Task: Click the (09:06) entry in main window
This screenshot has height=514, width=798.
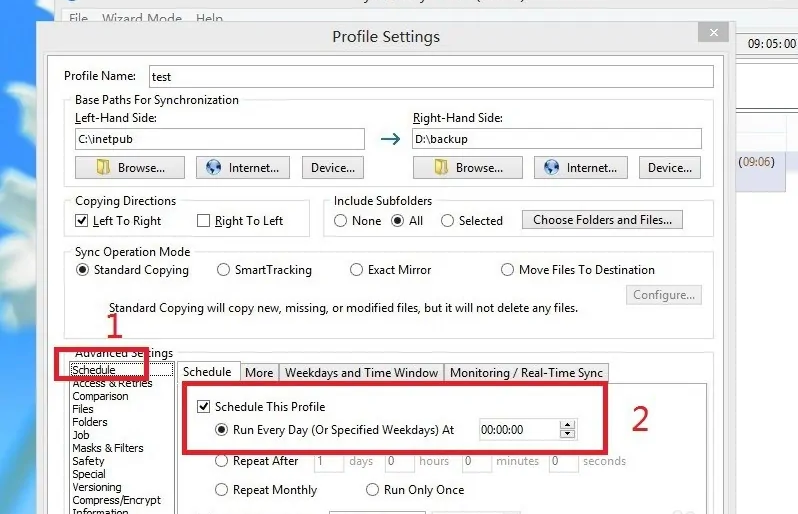Action: pyautogui.click(x=756, y=162)
